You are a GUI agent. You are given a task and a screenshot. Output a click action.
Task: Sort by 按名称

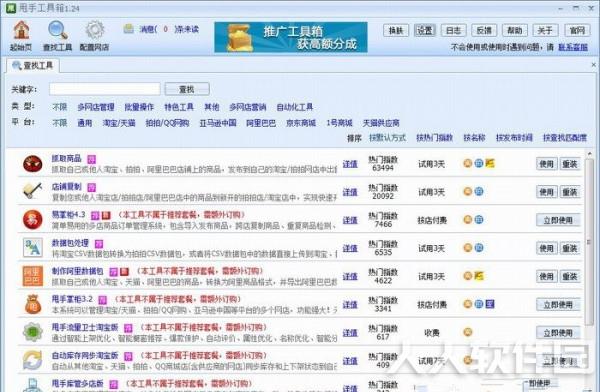474,137
